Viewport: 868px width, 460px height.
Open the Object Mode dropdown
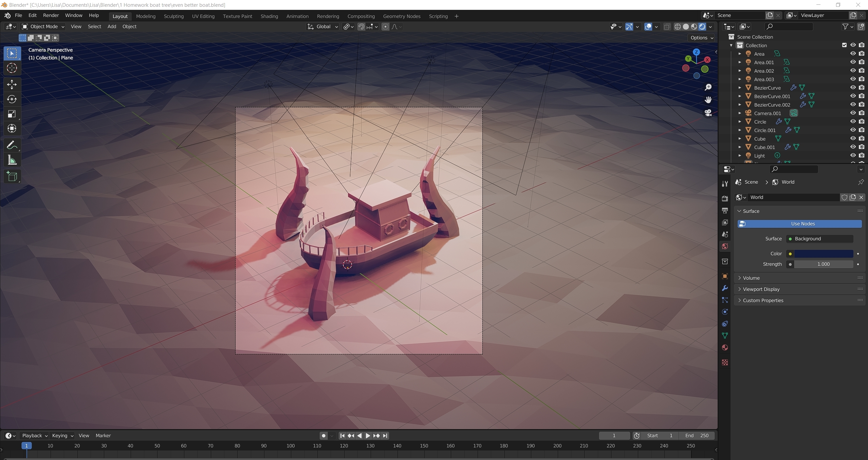pos(43,26)
